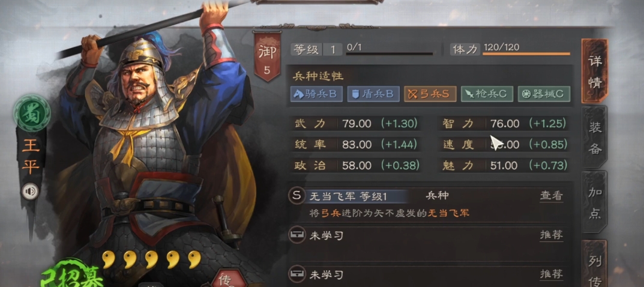644x287 pixels.
Task: Switch to the 详情 details tab
Action: click(x=594, y=71)
